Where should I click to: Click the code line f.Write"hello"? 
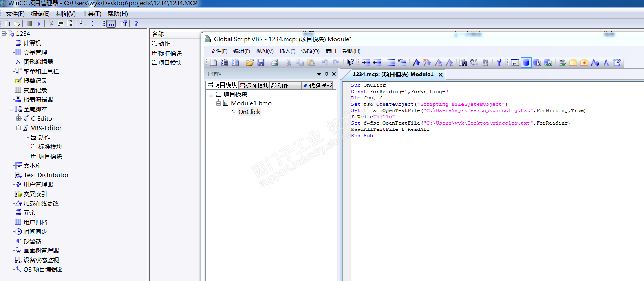pyautogui.click(x=373, y=117)
